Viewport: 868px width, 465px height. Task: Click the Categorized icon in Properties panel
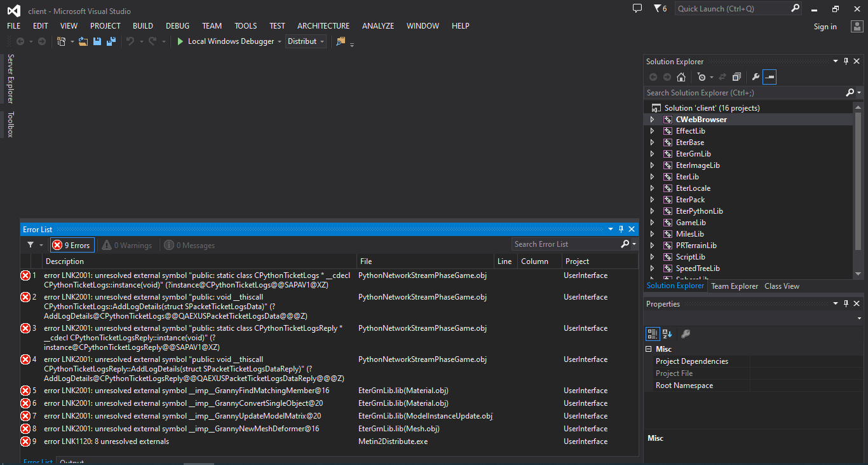tap(653, 333)
